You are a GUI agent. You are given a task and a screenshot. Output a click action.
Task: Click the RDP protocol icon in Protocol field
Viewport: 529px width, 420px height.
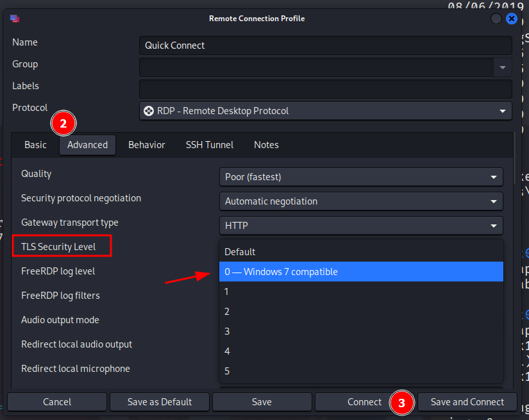[x=149, y=111]
